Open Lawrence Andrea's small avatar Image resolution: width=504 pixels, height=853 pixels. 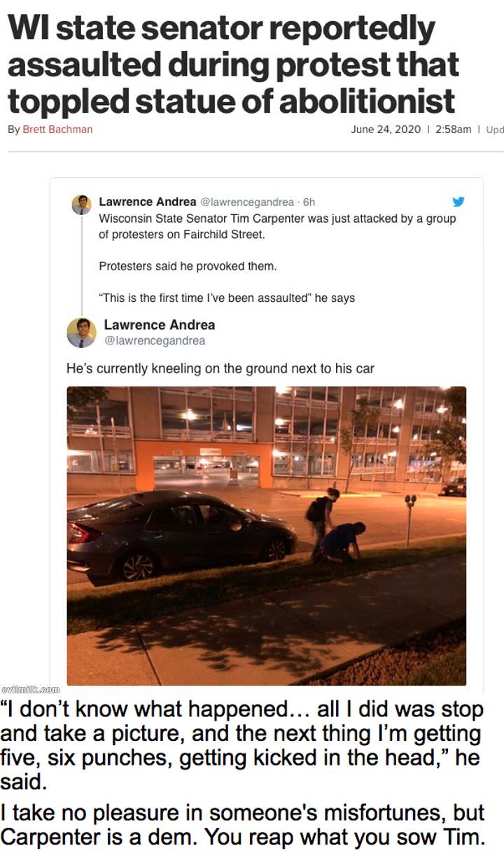pos(81,204)
